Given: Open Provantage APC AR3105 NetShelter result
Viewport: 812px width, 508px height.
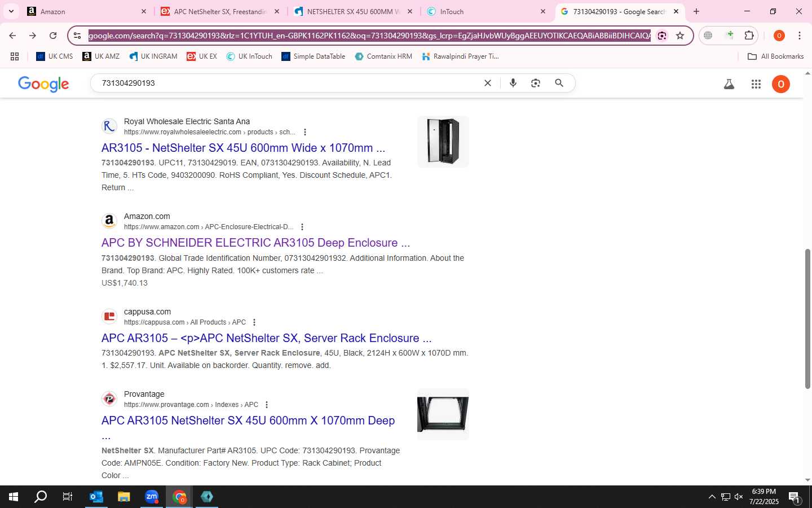Looking at the screenshot, I should (248, 421).
